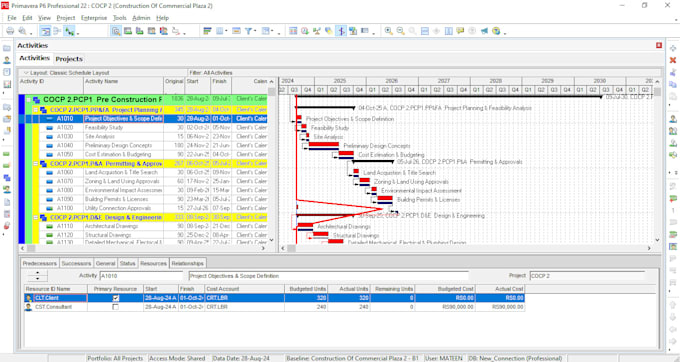The image size is (680, 362).
Task: Click the Print icon in toolbar
Action: pos(10,31)
